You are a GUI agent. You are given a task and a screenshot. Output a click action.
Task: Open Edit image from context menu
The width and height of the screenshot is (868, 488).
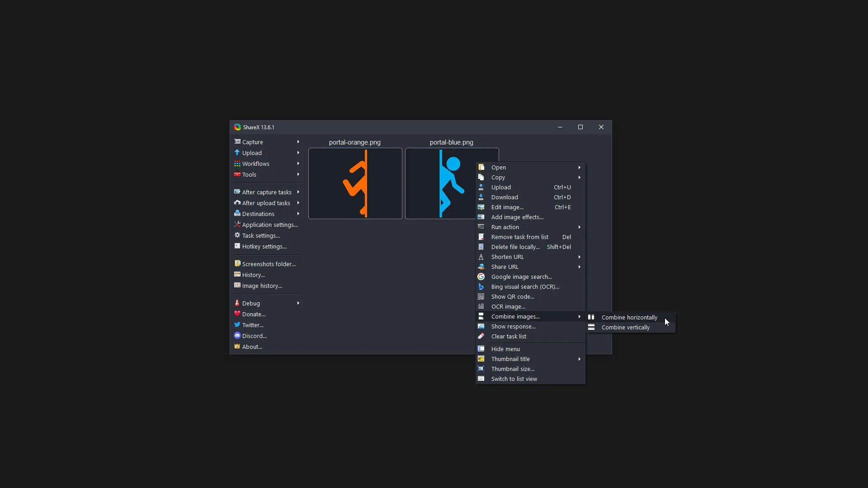[x=530, y=207]
